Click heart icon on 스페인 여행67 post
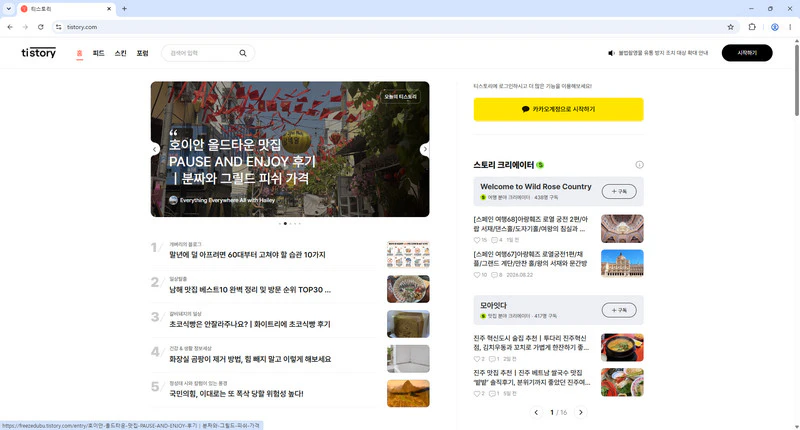This screenshot has width=800, height=430. pyautogui.click(x=477, y=275)
